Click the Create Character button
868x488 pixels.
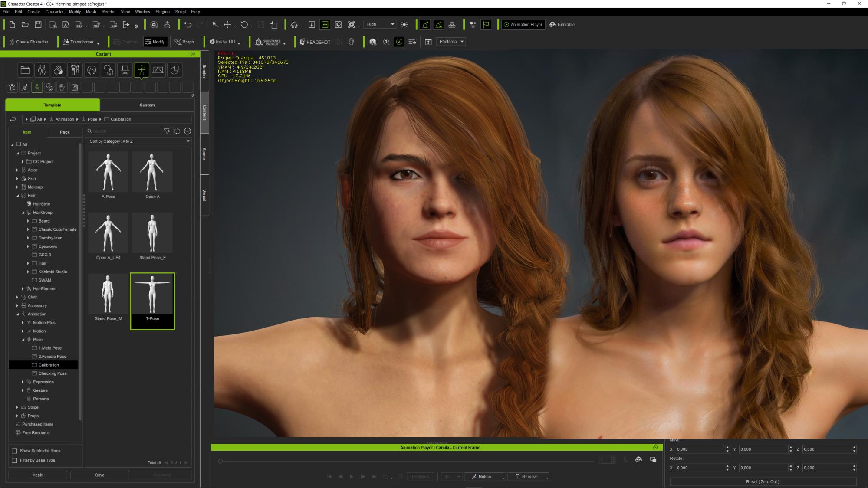[29, 42]
